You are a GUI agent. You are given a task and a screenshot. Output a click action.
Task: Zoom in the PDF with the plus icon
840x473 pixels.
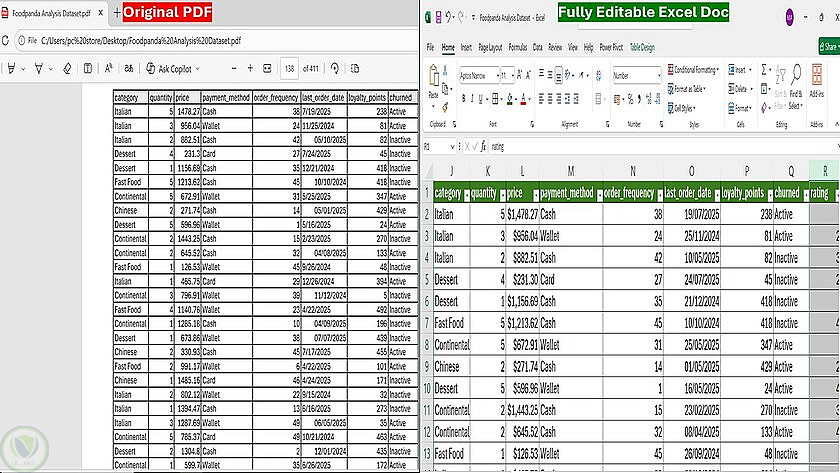click(250, 68)
